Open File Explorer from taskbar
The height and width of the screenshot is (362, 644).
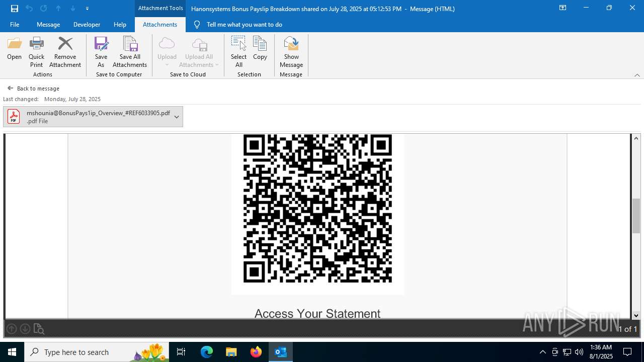click(x=231, y=352)
